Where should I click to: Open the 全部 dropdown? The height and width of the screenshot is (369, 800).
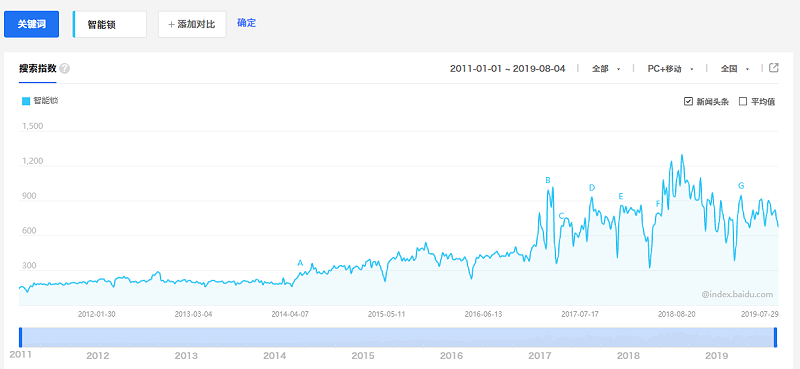point(606,69)
